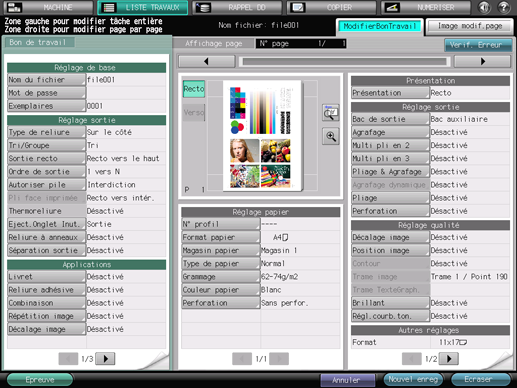517x388 pixels.
Task: Click the Annuler button
Action: coord(347,380)
